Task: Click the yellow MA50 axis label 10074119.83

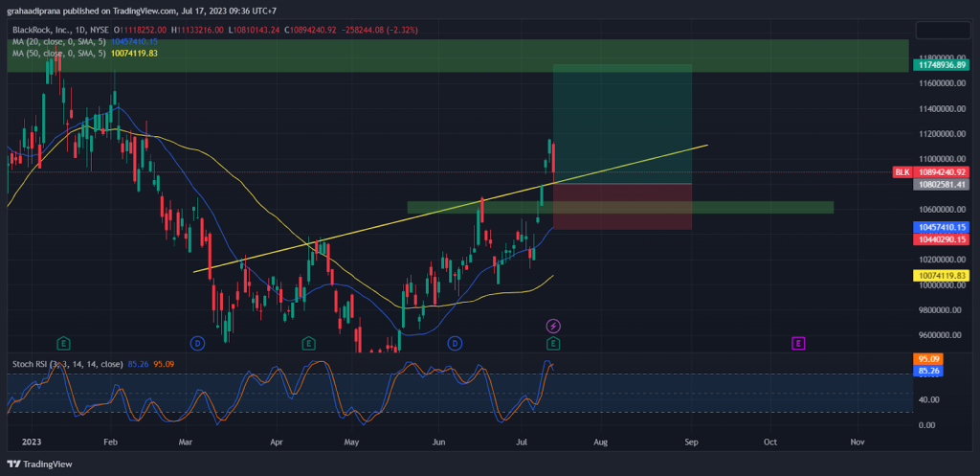Action: 941,275
